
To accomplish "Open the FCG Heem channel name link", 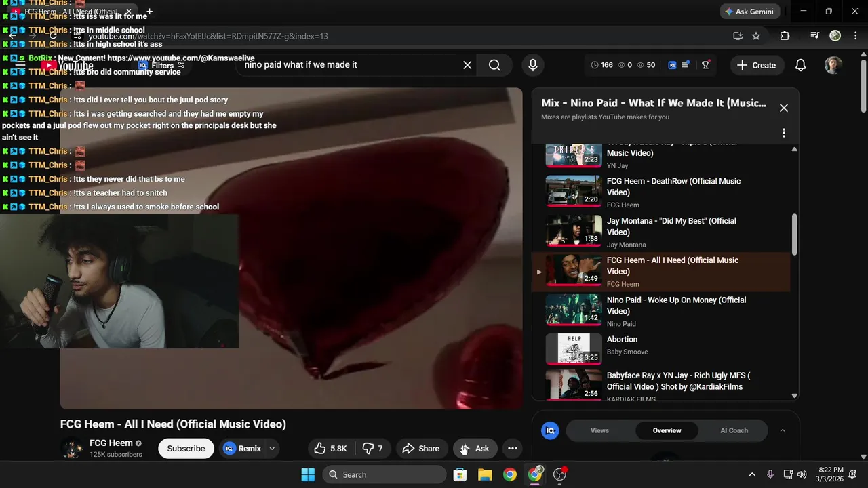I will click(x=111, y=443).
